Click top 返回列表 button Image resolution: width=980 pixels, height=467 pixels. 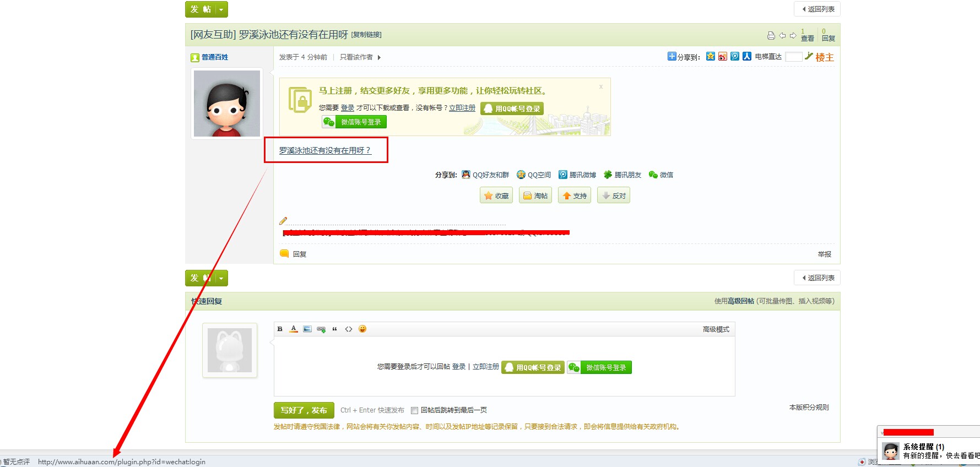pos(817,9)
